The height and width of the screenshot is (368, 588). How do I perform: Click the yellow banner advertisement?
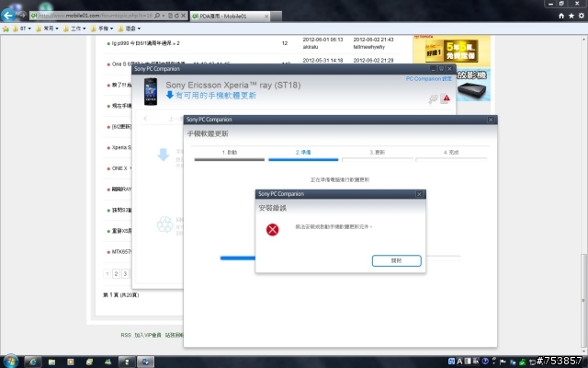pyautogui.click(x=451, y=51)
